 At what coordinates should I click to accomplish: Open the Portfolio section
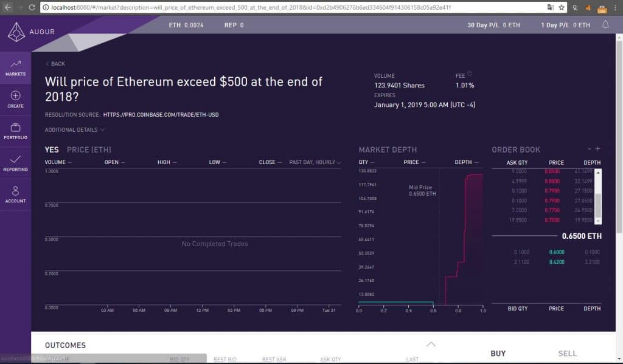pyautogui.click(x=15, y=131)
